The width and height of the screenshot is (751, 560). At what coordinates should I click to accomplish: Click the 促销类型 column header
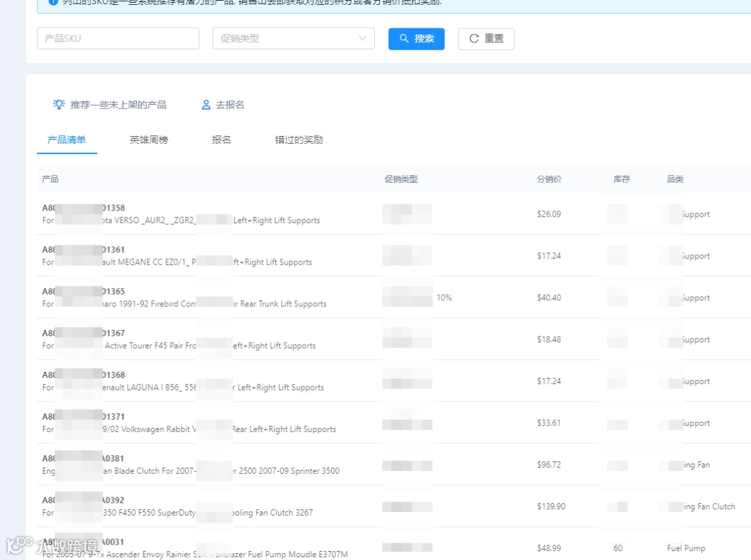tap(401, 179)
